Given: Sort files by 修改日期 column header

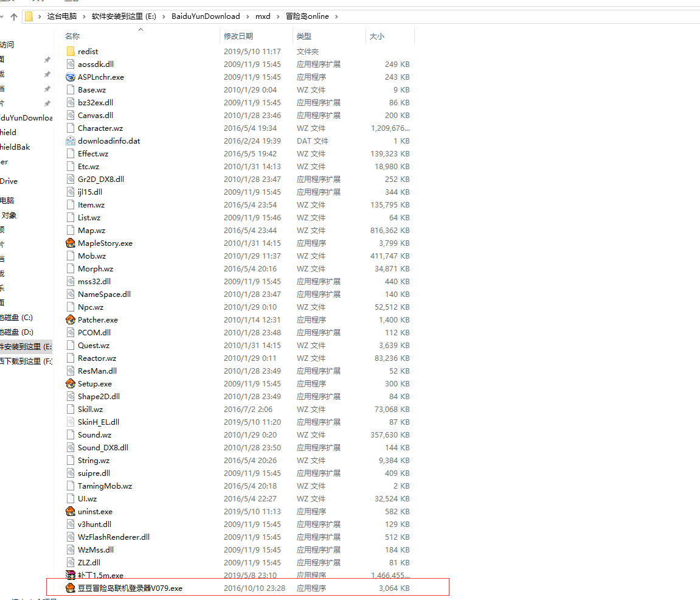Looking at the screenshot, I should click(x=238, y=36).
